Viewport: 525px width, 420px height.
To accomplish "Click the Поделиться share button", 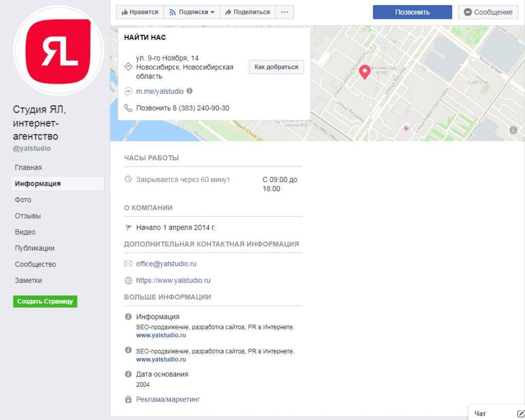I will (248, 12).
